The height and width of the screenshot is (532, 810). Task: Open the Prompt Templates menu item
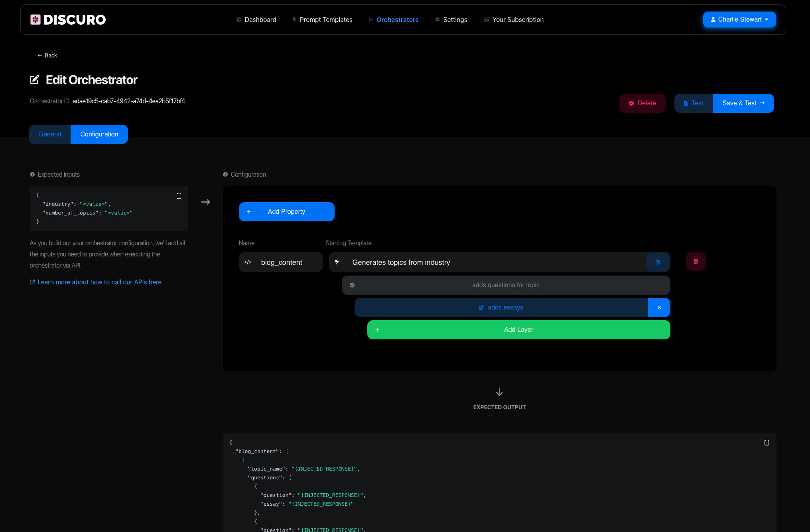[x=326, y=20]
